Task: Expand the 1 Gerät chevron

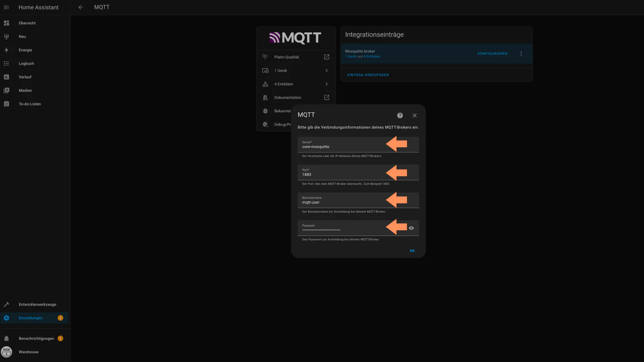Action: 326,70
